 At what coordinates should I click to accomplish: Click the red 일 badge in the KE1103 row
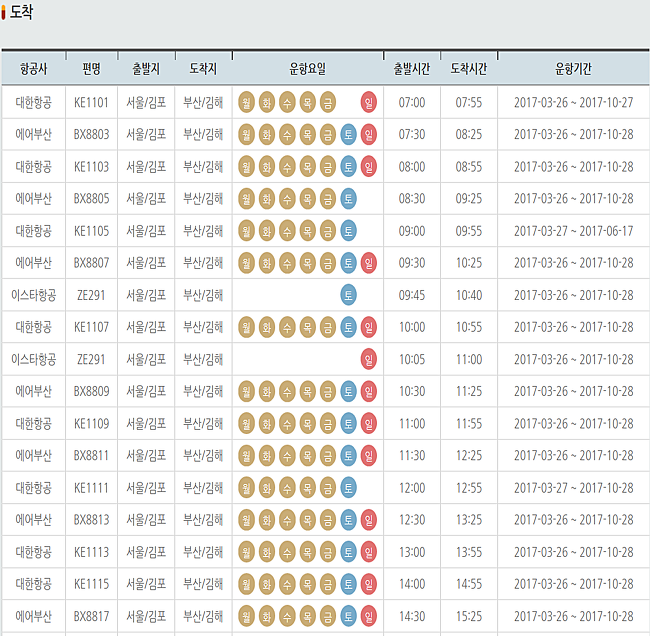pyautogui.click(x=369, y=167)
